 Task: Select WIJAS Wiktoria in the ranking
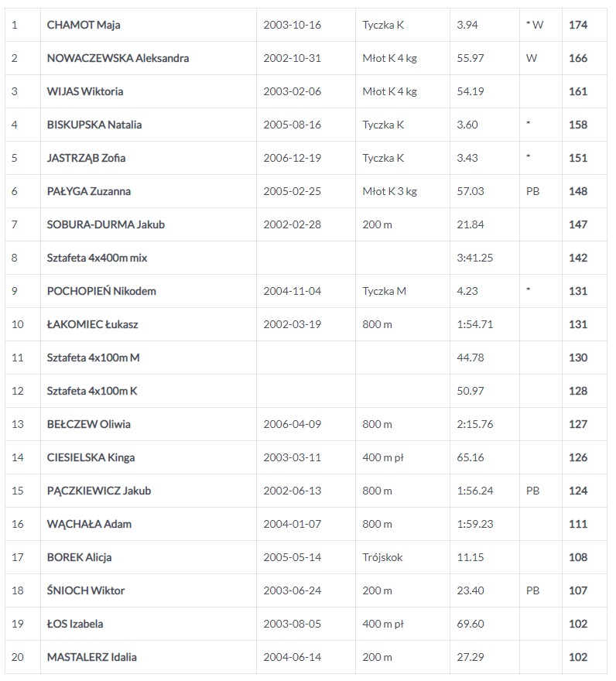(85, 91)
